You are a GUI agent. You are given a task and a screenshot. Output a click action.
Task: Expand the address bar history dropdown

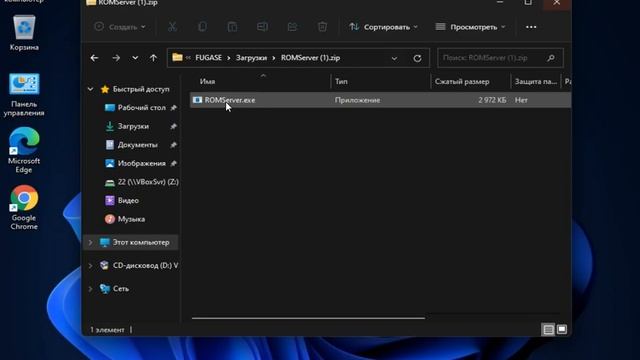(394, 58)
